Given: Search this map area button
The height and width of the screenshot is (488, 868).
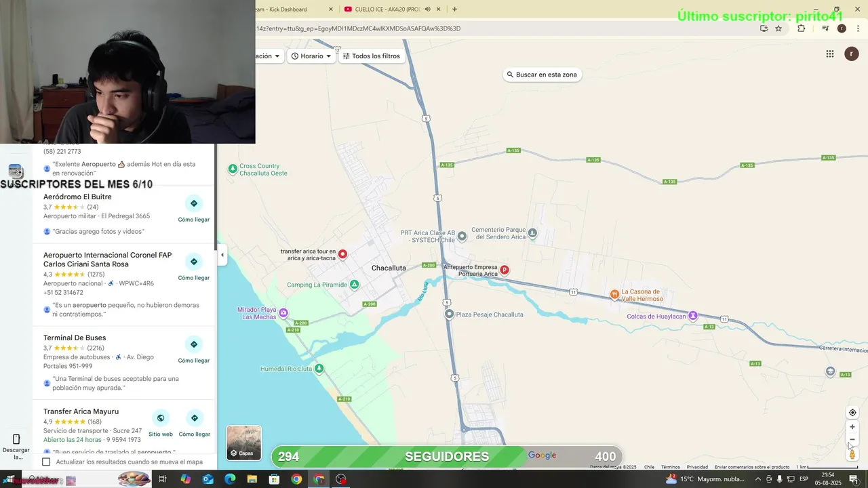Looking at the screenshot, I should (542, 75).
